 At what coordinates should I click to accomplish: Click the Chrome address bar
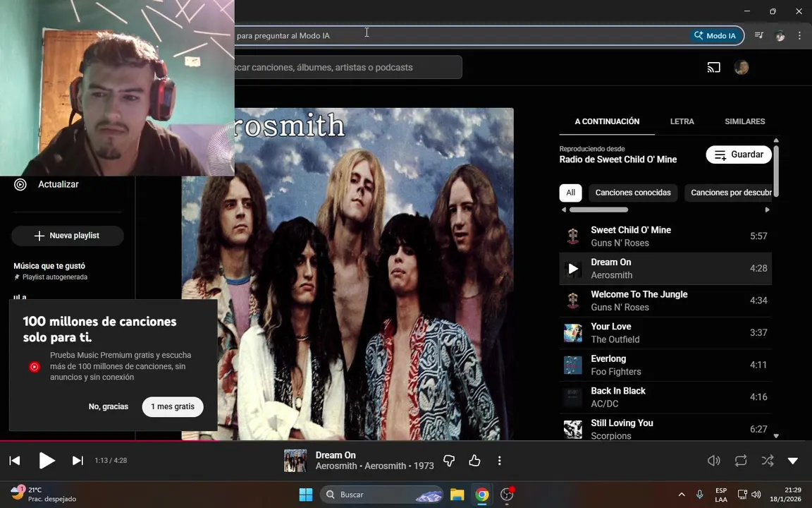point(461,36)
